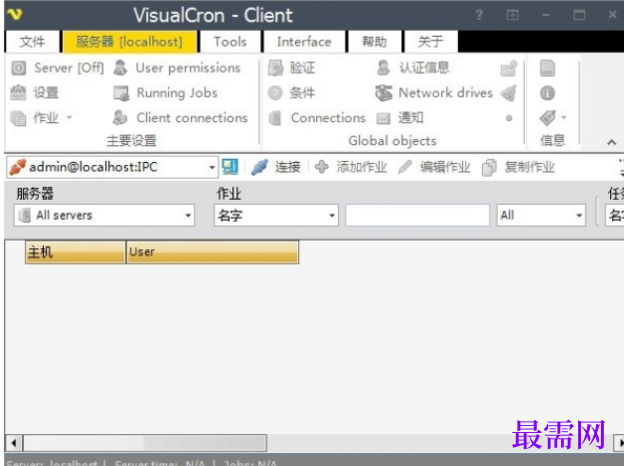Screen dimensions: 624x466
Task: Open Network drives icon
Action: [384, 93]
